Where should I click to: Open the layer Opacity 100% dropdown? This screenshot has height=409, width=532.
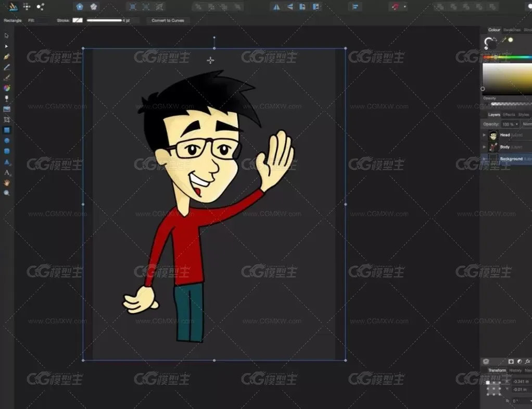[x=510, y=125]
